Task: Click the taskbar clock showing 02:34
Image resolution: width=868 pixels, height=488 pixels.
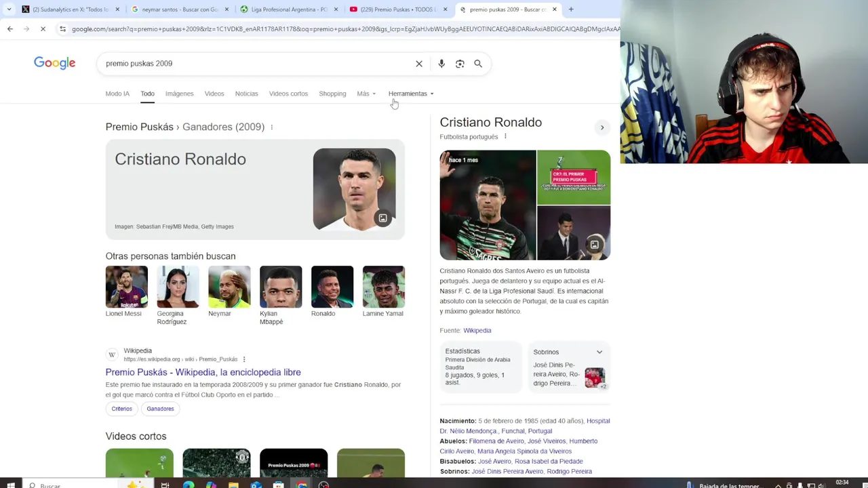Action: click(x=842, y=483)
